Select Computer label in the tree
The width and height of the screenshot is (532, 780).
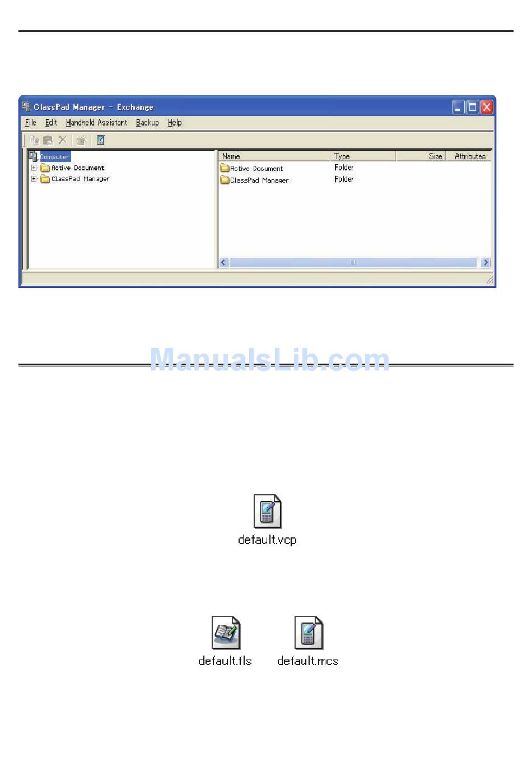pyautogui.click(x=55, y=157)
